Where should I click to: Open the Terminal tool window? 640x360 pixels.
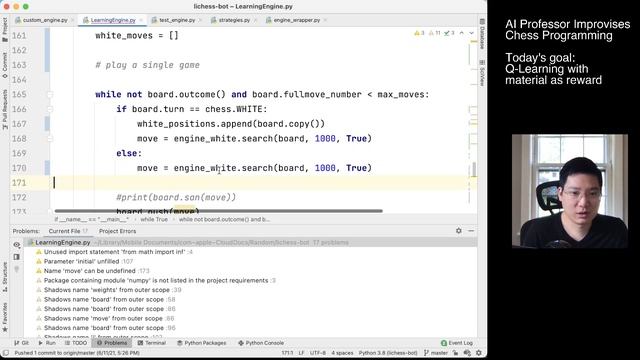[151, 343]
